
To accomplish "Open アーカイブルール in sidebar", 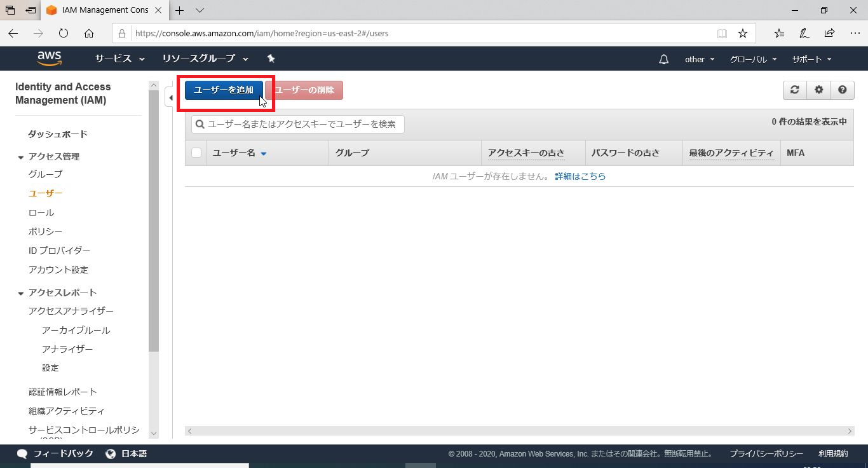I will [76, 330].
